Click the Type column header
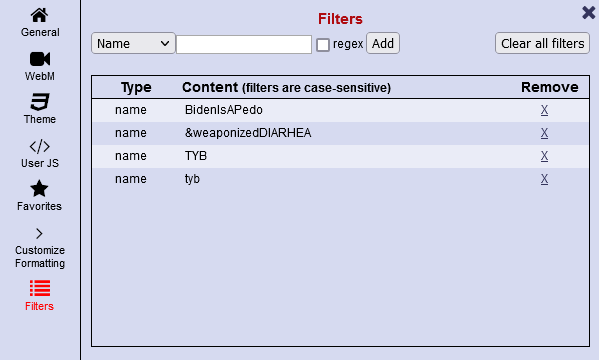This screenshot has width=599, height=360. (136, 88)
